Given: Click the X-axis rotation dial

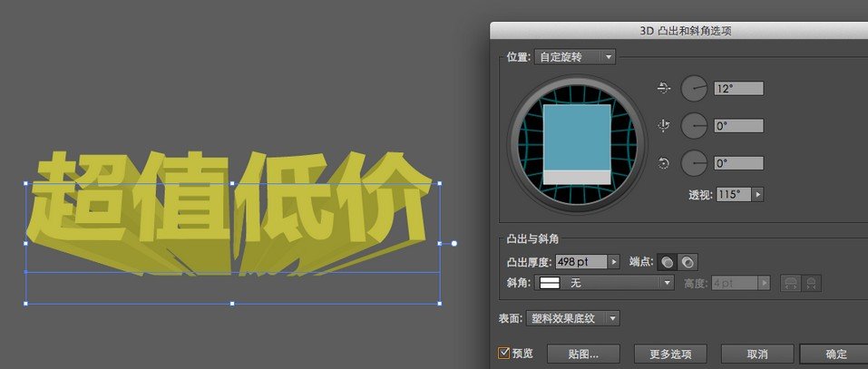Looking at the screenshot, I should pyautogui.click(x=694, y=88).
